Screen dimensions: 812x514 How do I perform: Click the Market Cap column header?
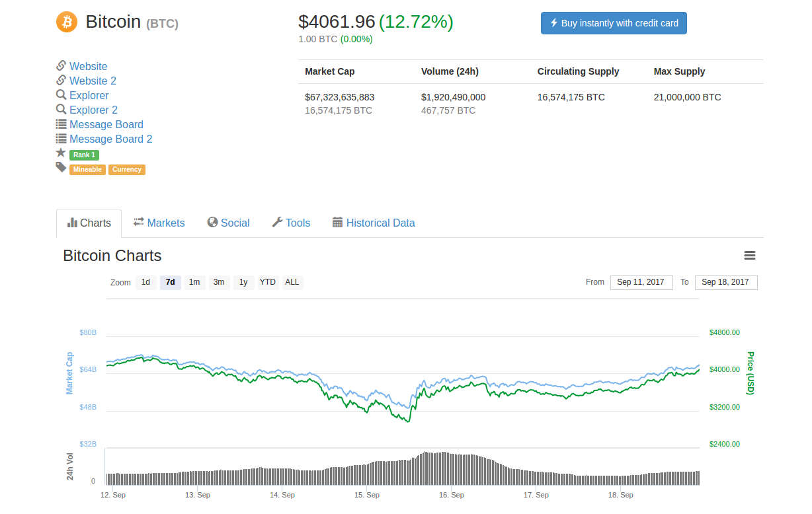pos(329,71)
